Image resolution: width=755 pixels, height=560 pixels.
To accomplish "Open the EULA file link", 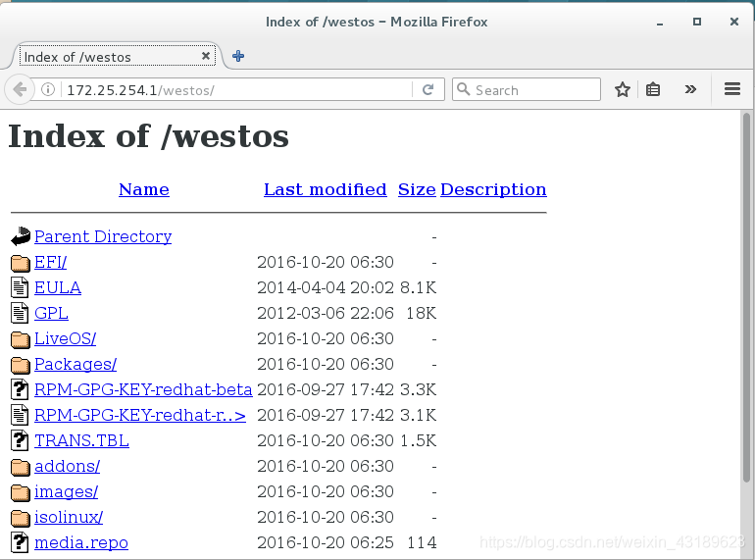I will (x=58, y=287).
